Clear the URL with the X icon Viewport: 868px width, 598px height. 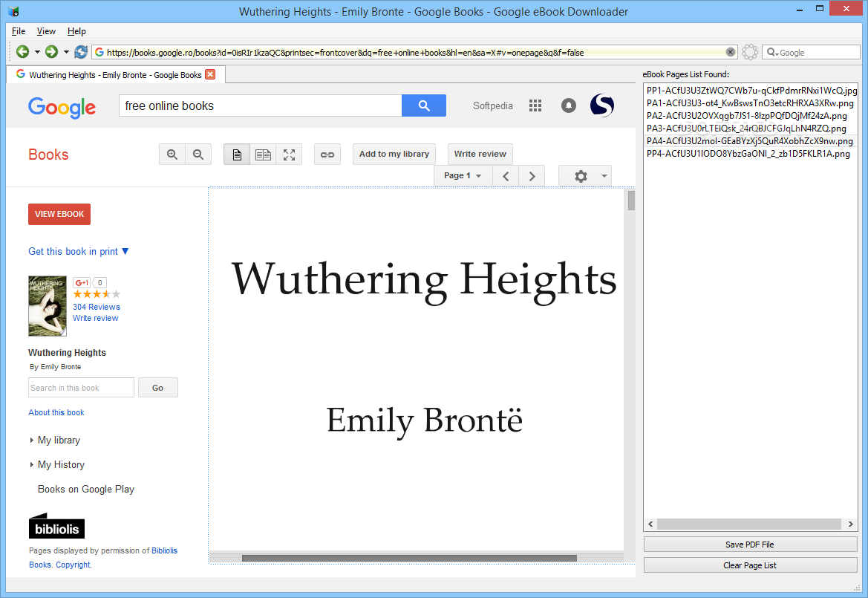tap(731, 52)
